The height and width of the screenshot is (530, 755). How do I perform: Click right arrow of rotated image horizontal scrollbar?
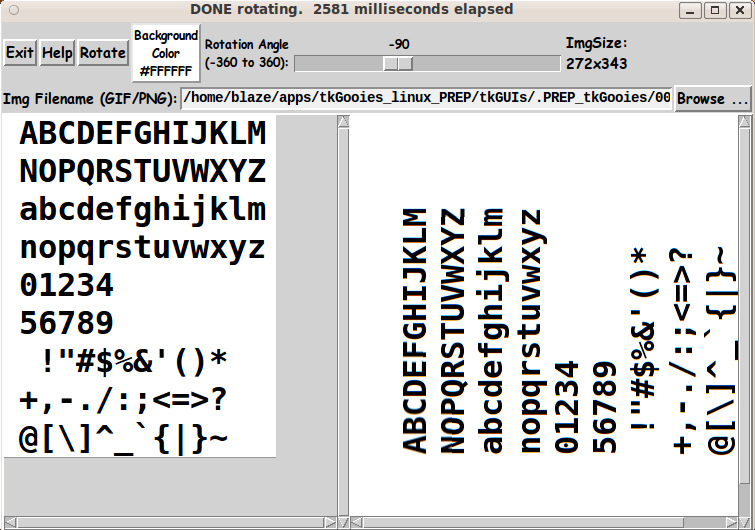pos(733,522)
